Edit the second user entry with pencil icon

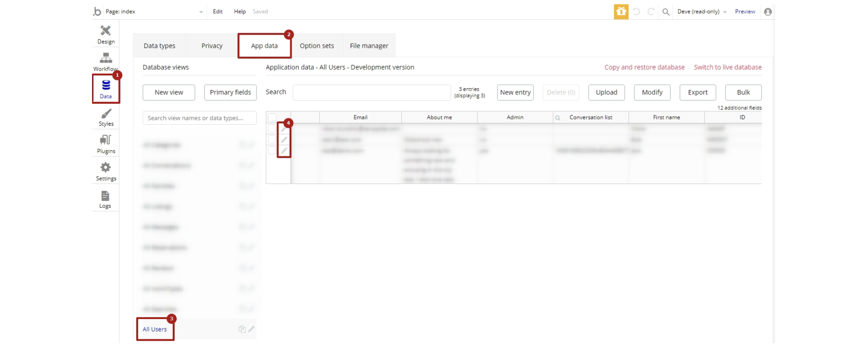(284, 139)
